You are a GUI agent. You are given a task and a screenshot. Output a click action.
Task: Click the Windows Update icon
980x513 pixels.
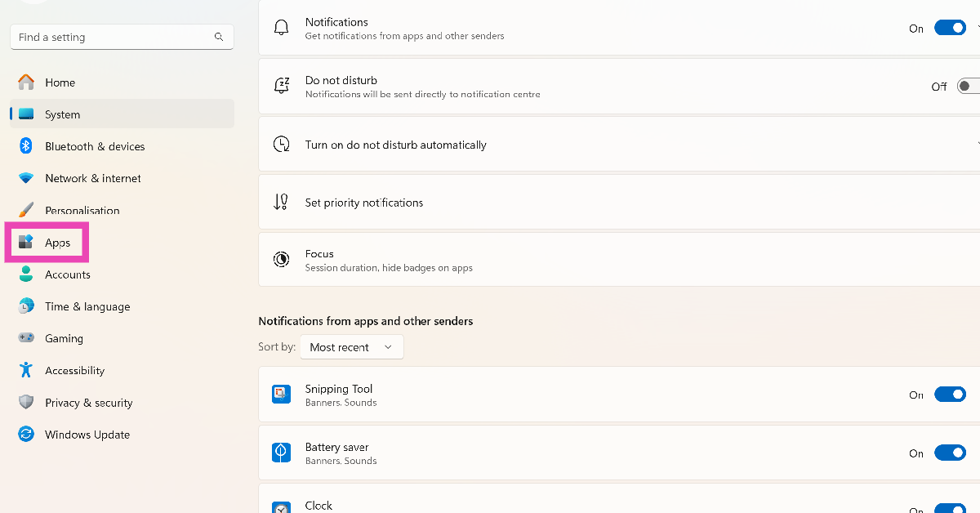pyautogui.click(x=26, y=435)
